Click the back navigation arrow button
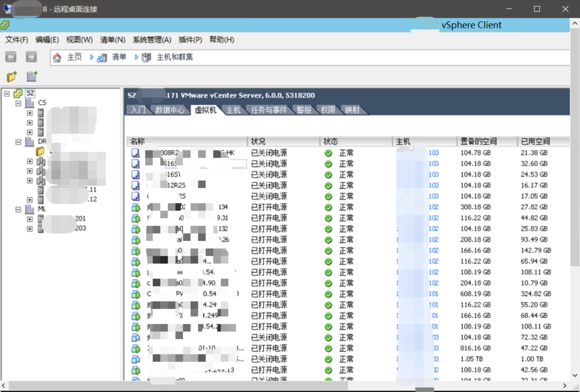This screenshot has width=580, height=392. coord(11,57)
